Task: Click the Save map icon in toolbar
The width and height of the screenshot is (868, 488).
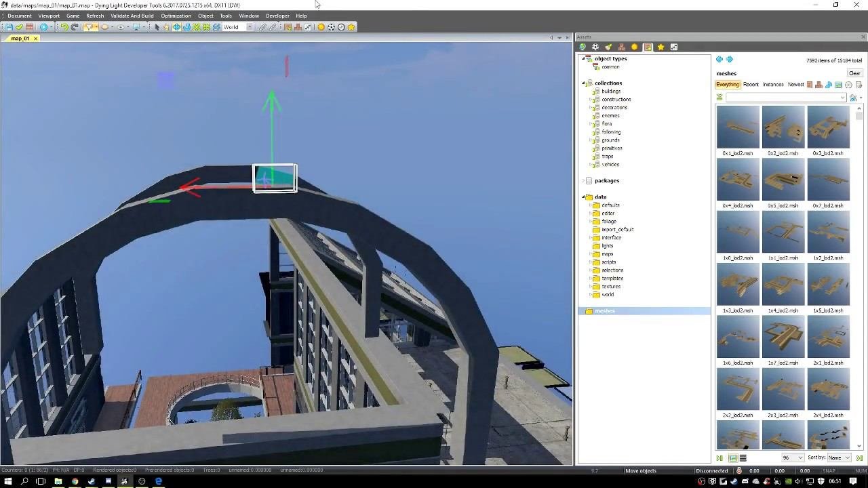Action: 9,27
